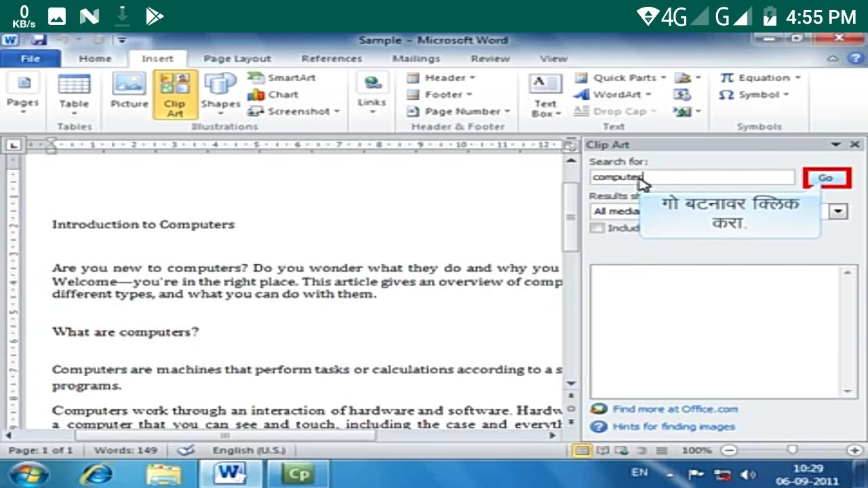This screenshot has height=488, width=868.
Task: Click the 100% zoom level button
Action: point(696,450)
